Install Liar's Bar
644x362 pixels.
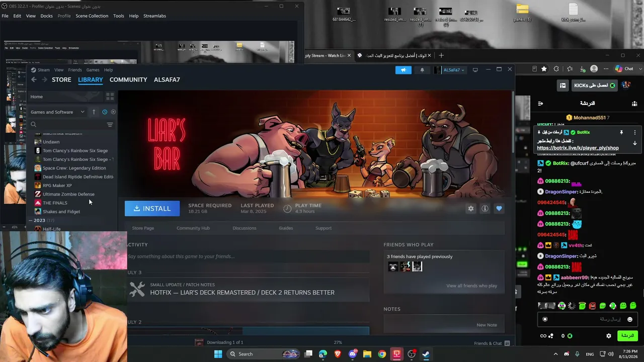152,209
